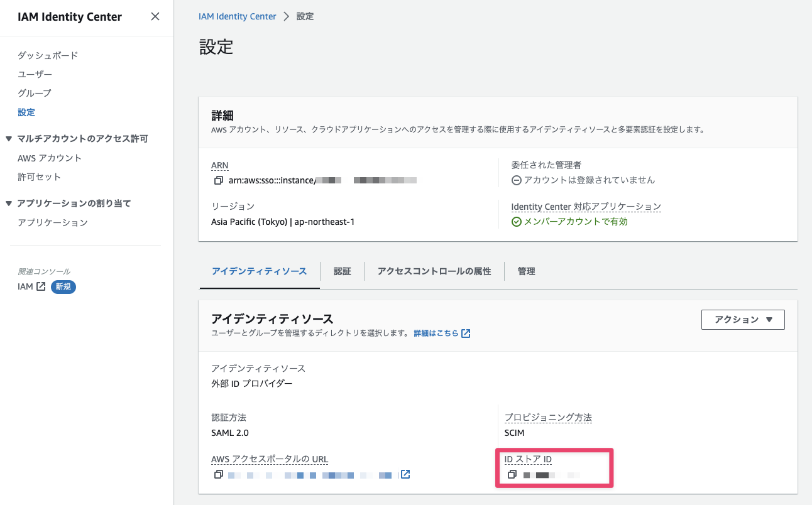Click SAML 2.0 value
Image resolution: width=812 pixels, height=505 pixels.
(x=230, y=433)
